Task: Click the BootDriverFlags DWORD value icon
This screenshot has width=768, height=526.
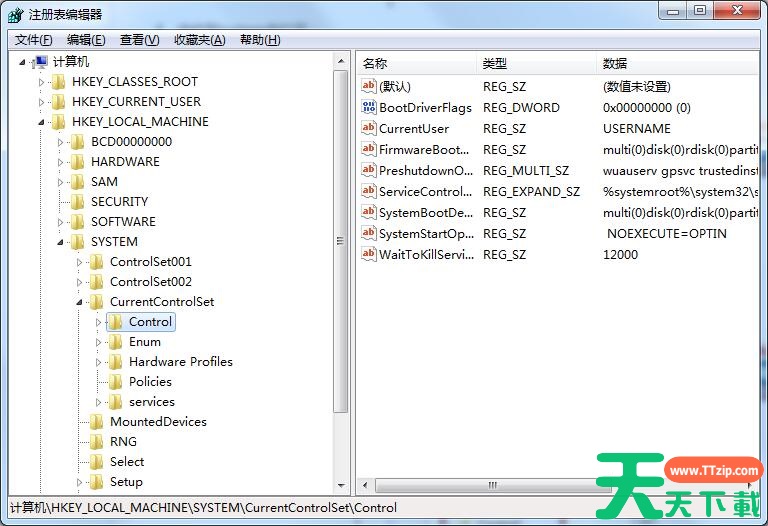Action: (x=368, y=107)
